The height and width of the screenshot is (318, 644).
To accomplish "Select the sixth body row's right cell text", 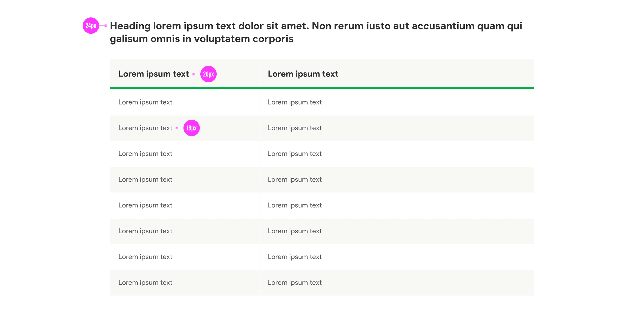I will coord(295,231).
